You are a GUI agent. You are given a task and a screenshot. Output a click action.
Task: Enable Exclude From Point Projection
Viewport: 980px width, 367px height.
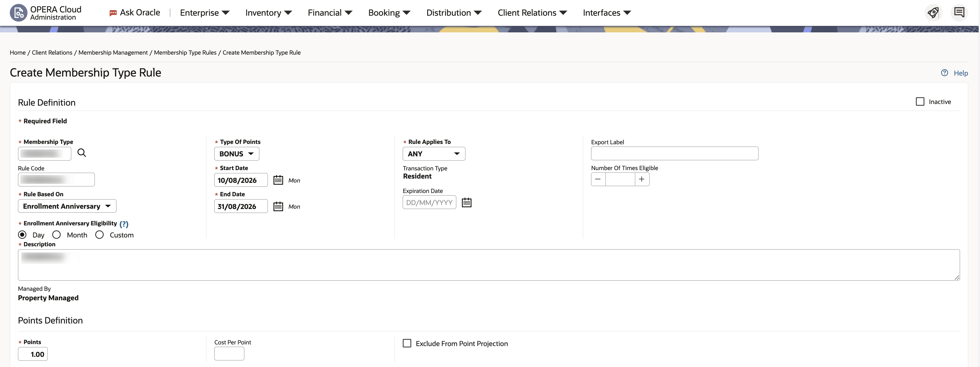pyautogui.click(x=407, y=343)
